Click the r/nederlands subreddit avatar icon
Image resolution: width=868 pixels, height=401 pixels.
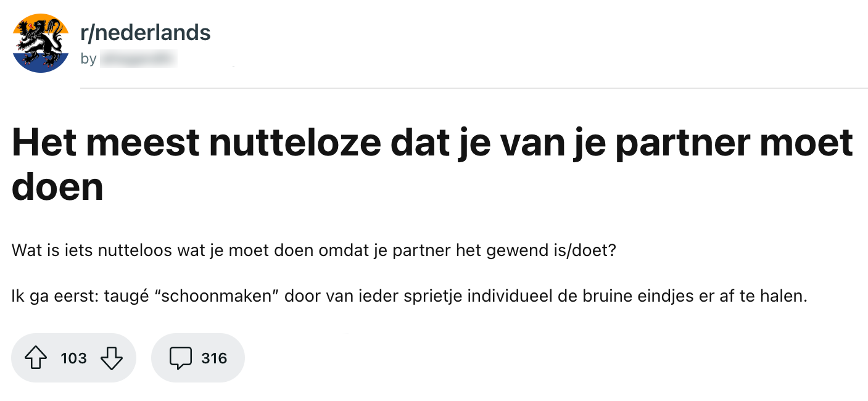coord(41,42)
